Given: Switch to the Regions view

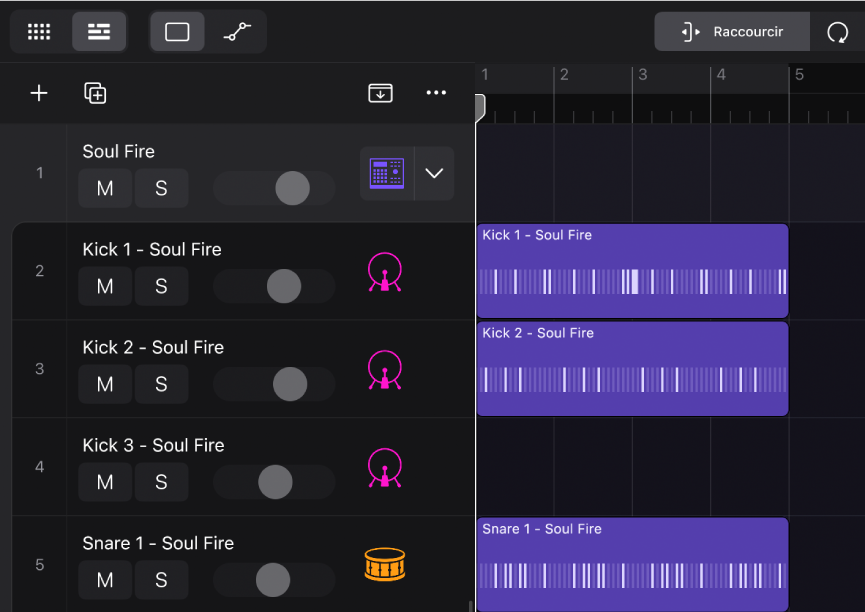Looking at the screenshot, I should pos(177,31).
